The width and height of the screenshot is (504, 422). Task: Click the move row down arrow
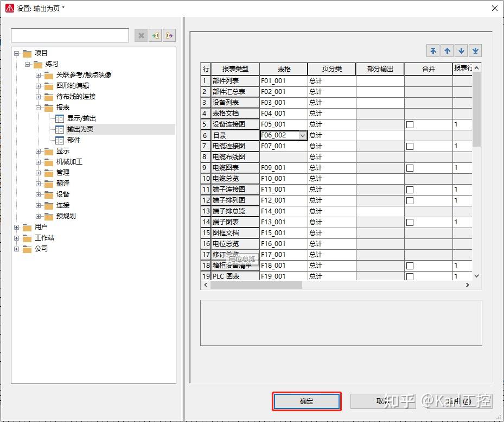461,51
